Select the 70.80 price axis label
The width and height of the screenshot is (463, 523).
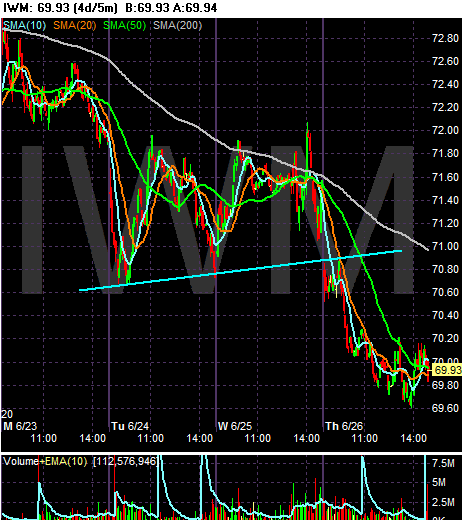(445, 270)
